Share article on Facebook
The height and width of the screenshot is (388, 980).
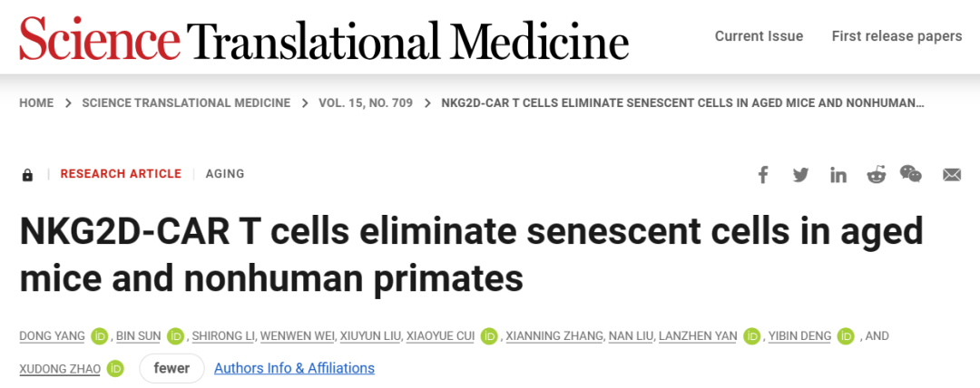(x=763, y=175)
